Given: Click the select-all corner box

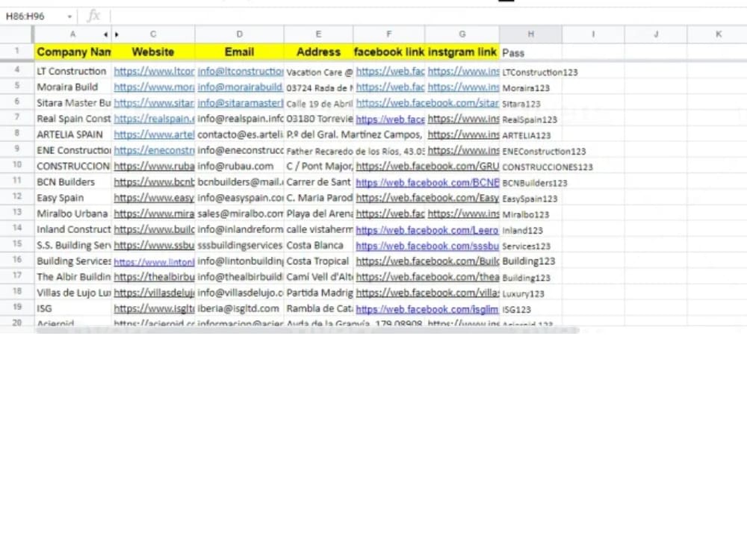Looking at the screenshot, I should 16,34.
